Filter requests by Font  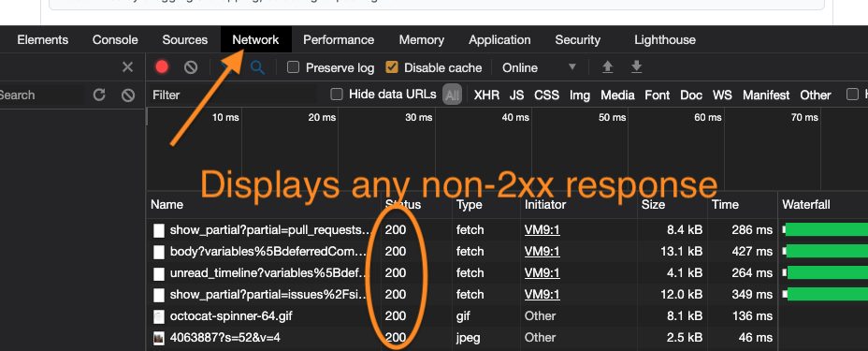pos(658,95)
